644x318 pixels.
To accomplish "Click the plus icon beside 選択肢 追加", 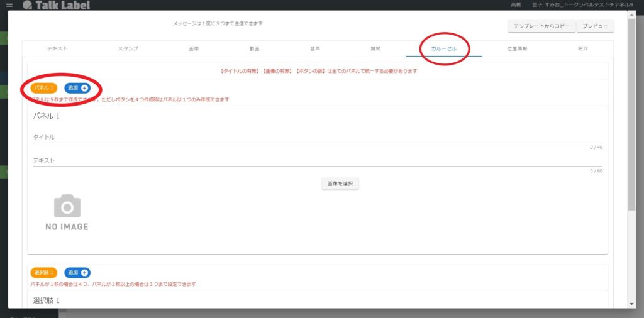I will click(84, 273).
